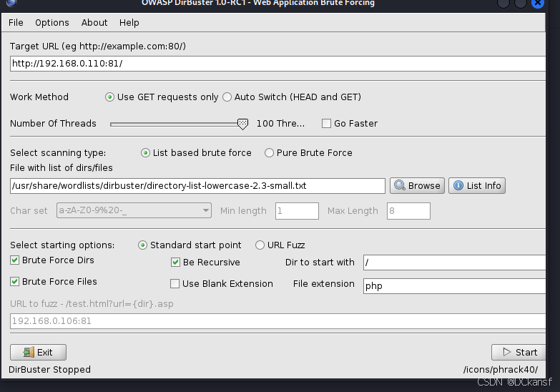Click the Number Of Threads slider handle
560x392 pixels.
[x=242, y=124]
